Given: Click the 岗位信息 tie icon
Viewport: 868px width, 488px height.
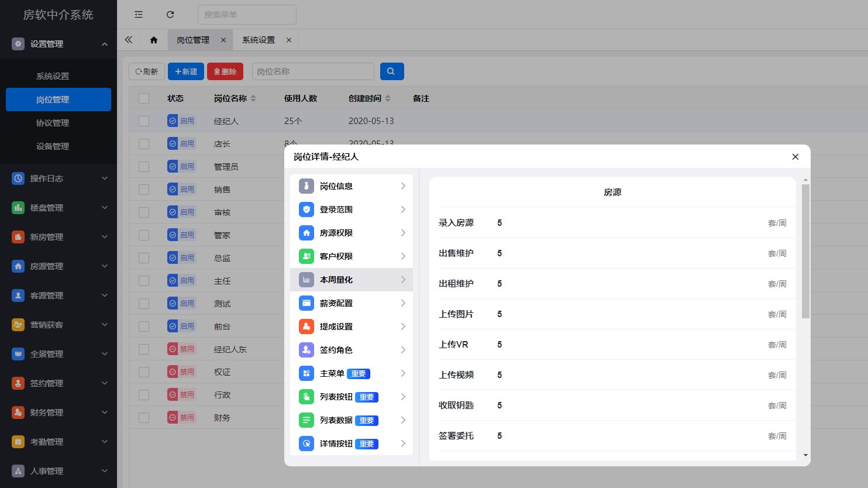Looking at the screenshot, I should 306,186.
